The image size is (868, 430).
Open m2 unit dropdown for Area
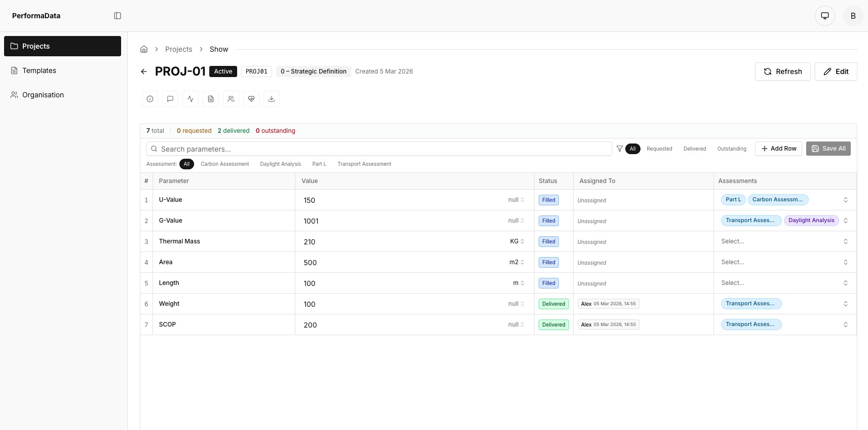tap(517, 262)
